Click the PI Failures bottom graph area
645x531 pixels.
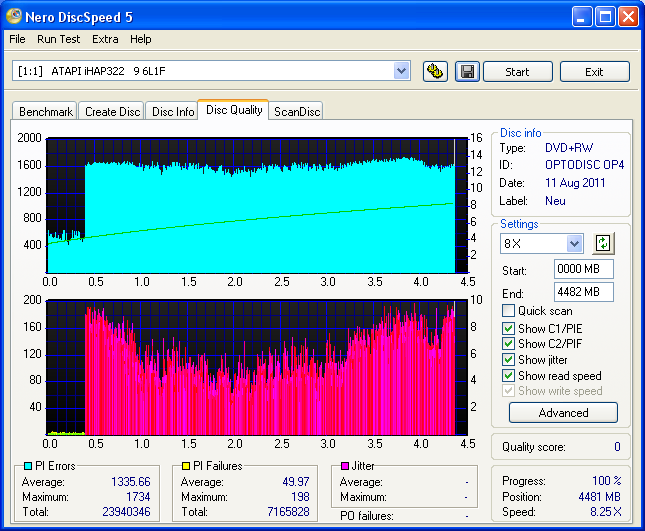[x=257, y=368]
